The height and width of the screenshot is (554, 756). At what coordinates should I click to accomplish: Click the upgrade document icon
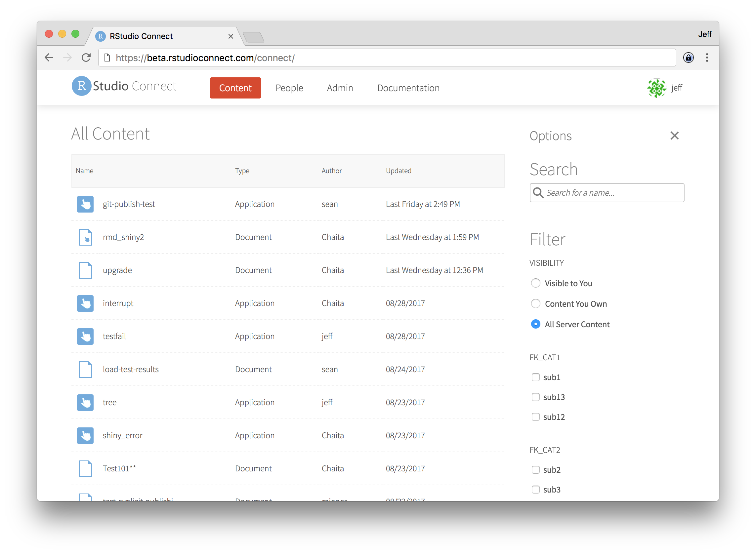point(85,270)
